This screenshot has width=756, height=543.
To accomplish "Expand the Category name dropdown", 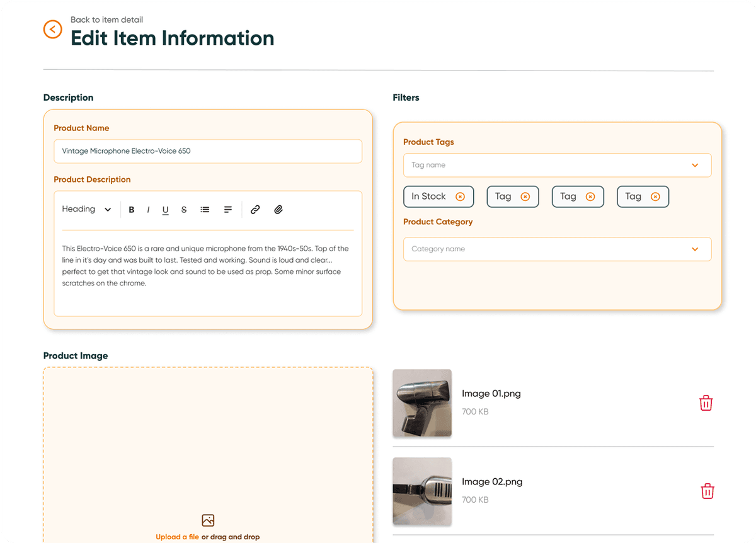I will click(x=695, y=249).
